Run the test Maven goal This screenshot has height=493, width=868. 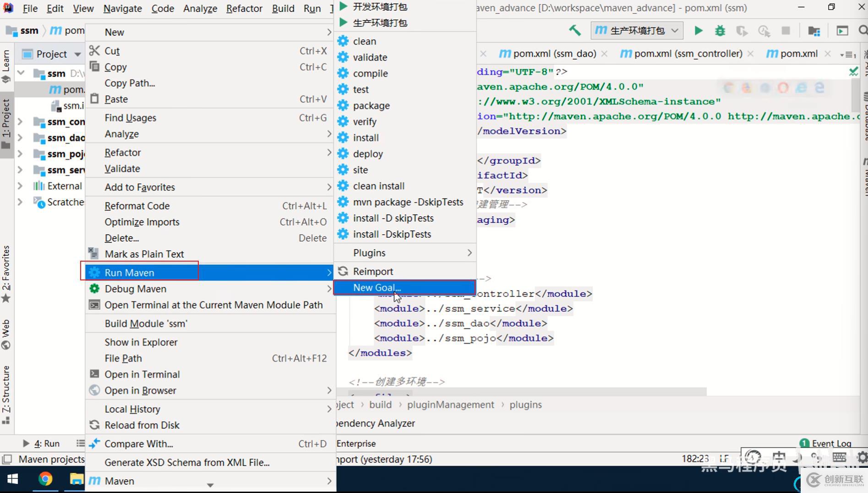(x=405, y=89)
